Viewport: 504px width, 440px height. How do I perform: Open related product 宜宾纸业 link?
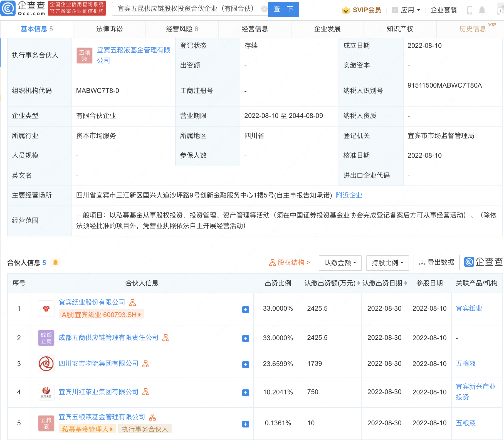pyautogui.click(x=469, y=308)
